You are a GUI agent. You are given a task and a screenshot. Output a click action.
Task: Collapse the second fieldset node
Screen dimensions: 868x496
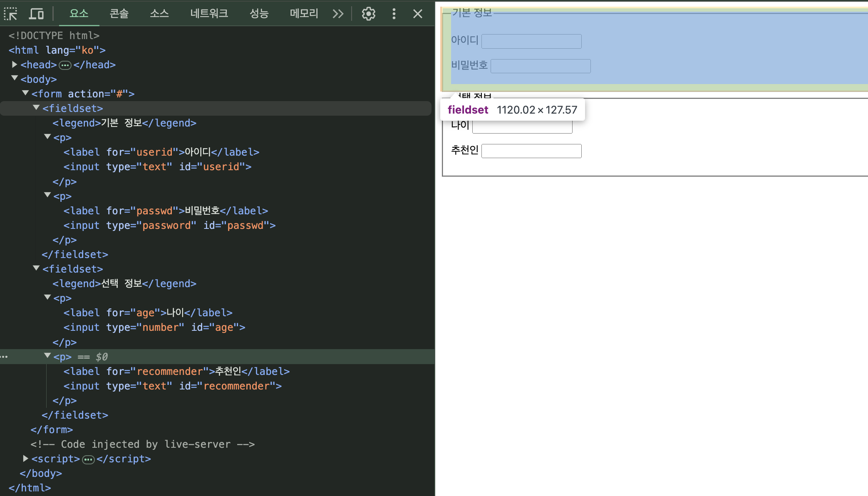pyautogui.click(x=36, y=268)
